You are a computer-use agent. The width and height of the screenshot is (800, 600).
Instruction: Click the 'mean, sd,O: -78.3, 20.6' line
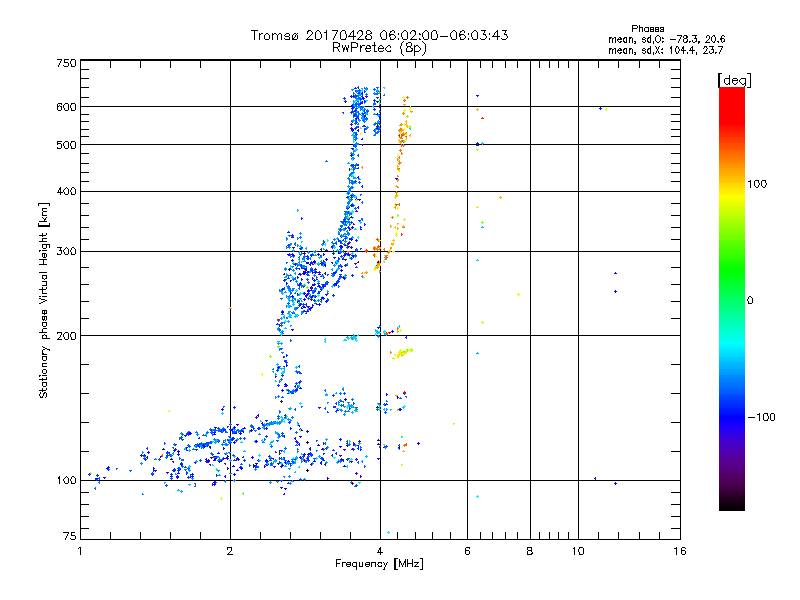666,39
